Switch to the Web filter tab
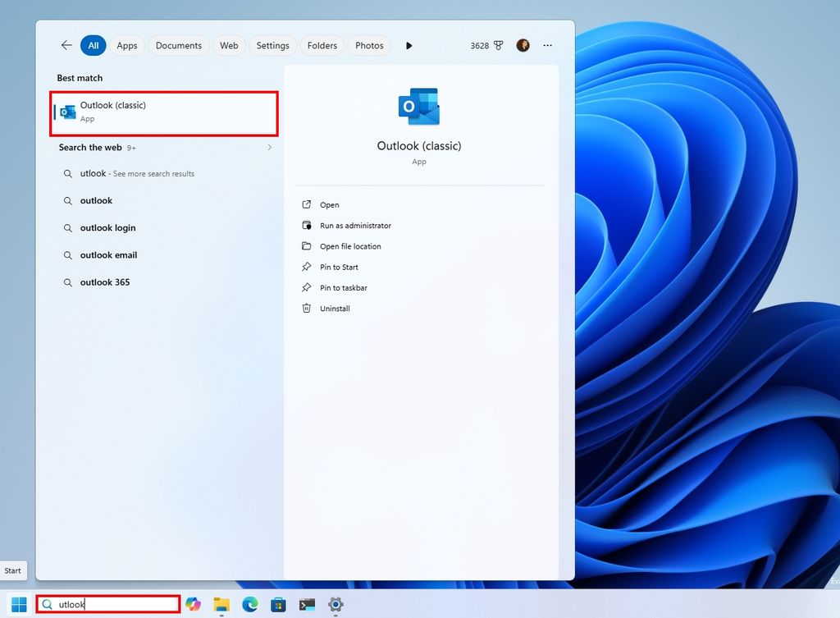 pos(229,46)
